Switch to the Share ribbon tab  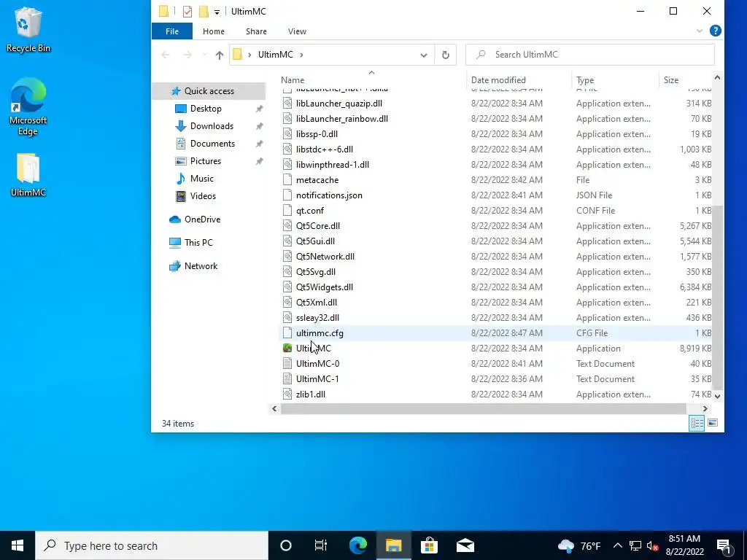coord(256,31)
